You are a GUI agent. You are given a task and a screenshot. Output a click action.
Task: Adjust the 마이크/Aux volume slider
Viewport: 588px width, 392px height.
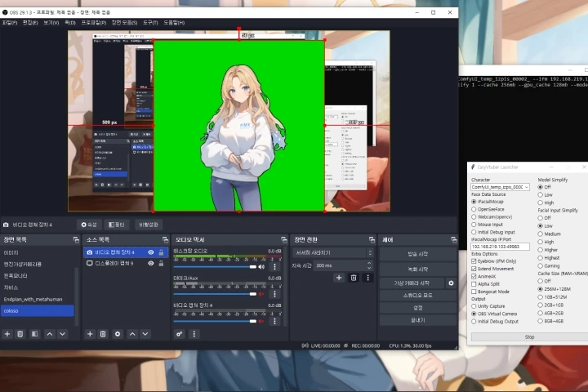pyautogui.click(x=215, y=294)
